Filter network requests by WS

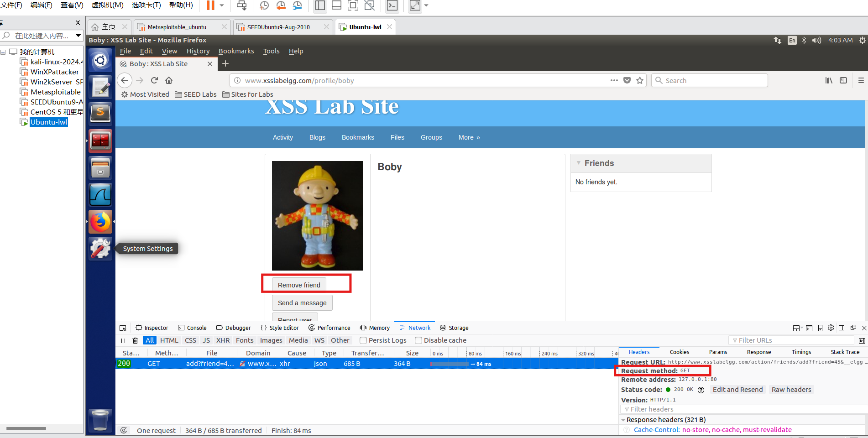[319, 340]
